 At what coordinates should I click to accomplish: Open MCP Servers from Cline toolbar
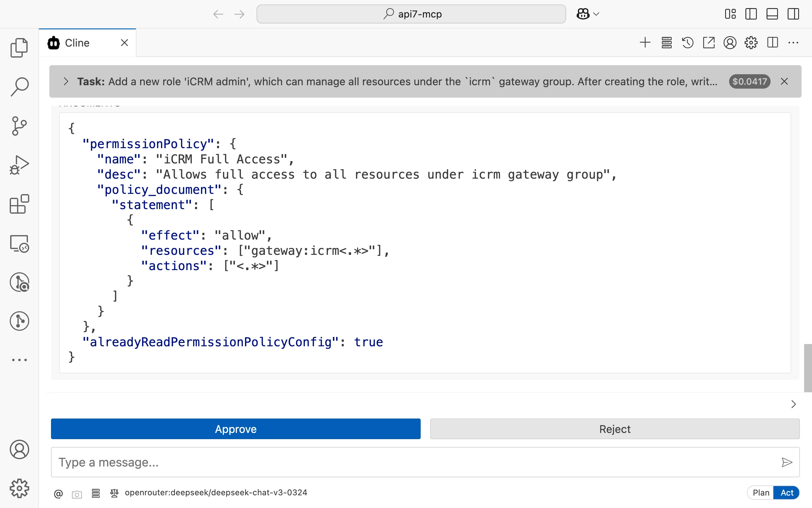667,43
